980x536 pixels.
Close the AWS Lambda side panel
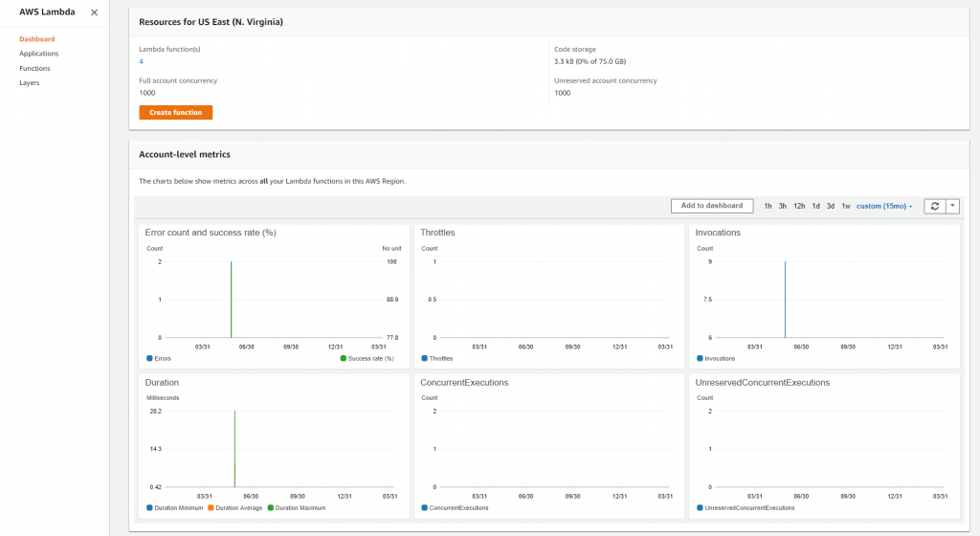click(94, 12)
